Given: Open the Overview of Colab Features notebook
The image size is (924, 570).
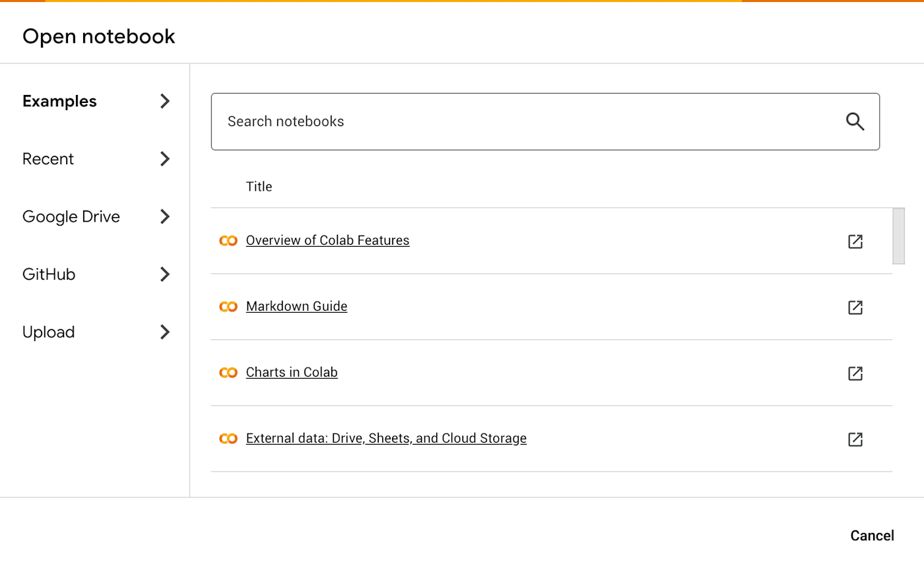Looking at the screenshot, I should [x=327, y=240].
